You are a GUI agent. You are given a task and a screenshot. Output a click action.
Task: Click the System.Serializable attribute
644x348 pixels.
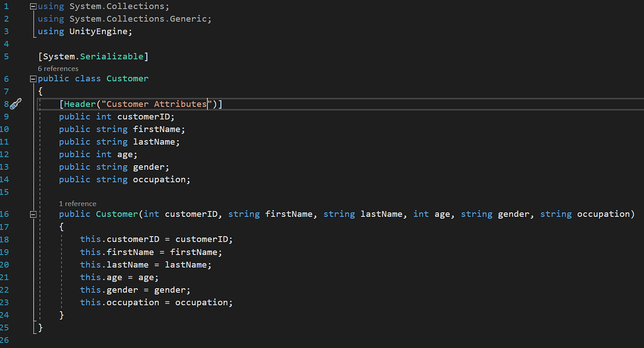(93, 56)
